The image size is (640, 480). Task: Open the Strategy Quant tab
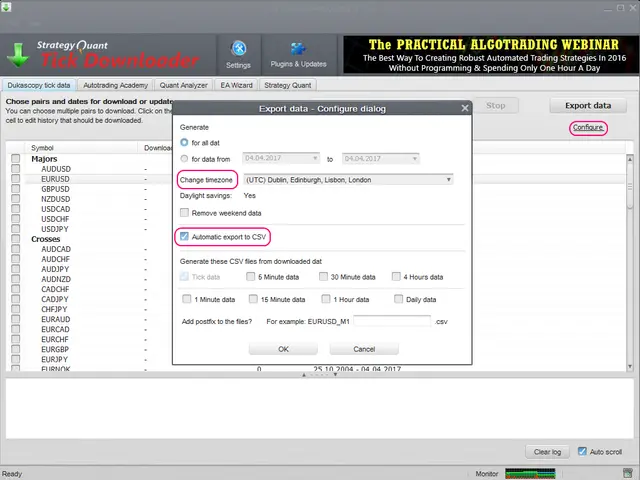point(288,85)
